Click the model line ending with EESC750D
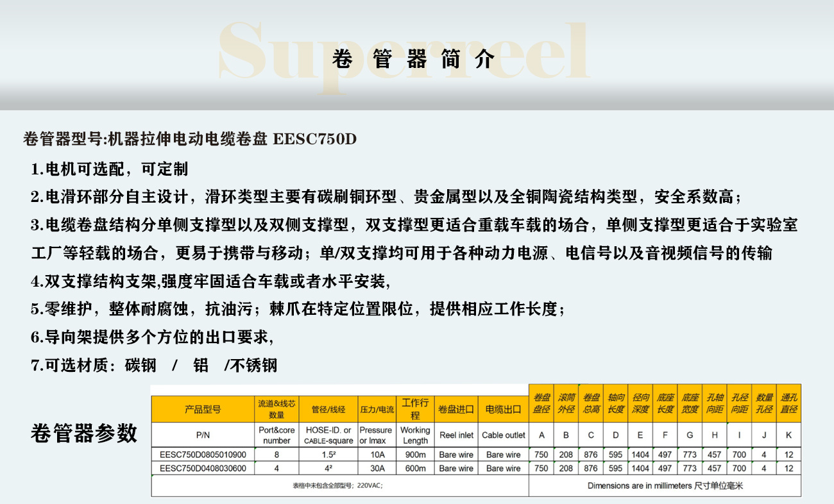Image resolution: width=834 pixels, height=504 pixels. (x=189, y=139)
